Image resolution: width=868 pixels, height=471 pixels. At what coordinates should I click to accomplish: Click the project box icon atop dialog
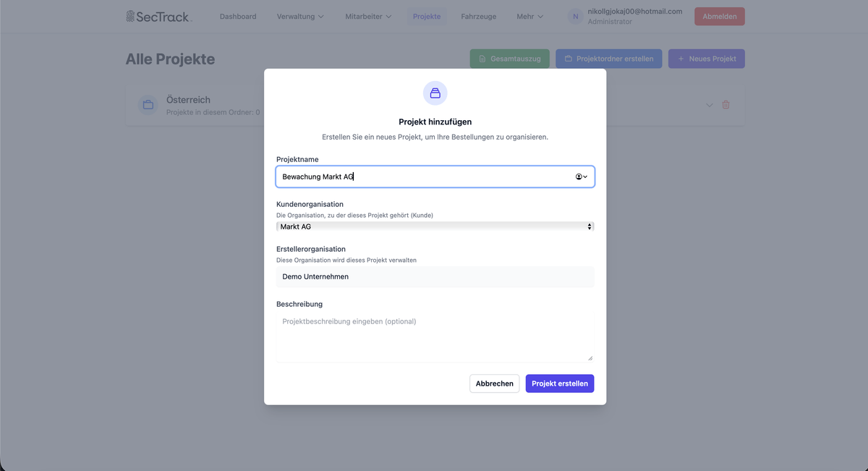point(435,93)
